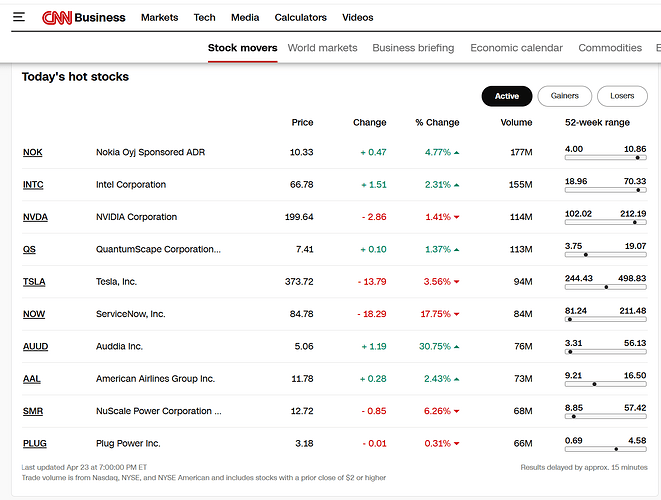The image size is (661, 500).
Task: Click Intel's 52-week range slider
Action: 606,190
